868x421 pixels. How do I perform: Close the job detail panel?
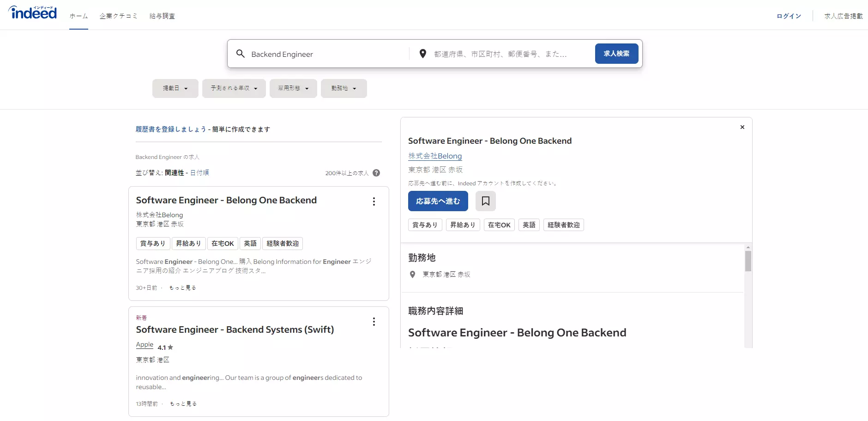pos(742,127)
